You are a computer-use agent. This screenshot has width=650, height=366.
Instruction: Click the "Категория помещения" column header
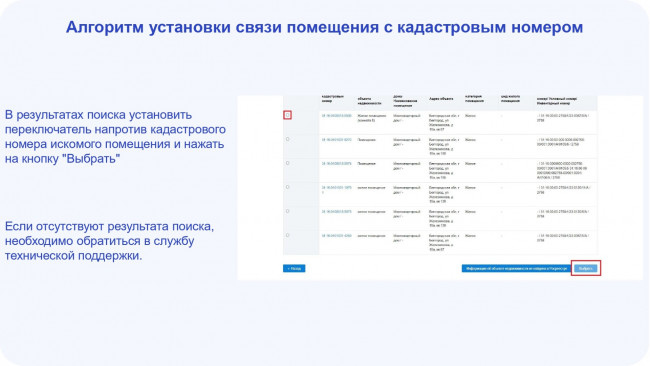(475, 99)
